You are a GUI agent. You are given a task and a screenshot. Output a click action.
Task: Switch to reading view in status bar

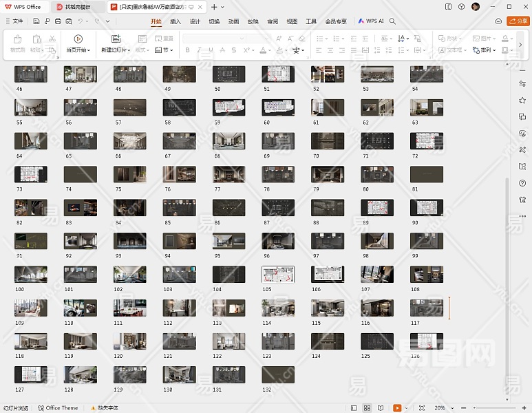click(380, 408)
